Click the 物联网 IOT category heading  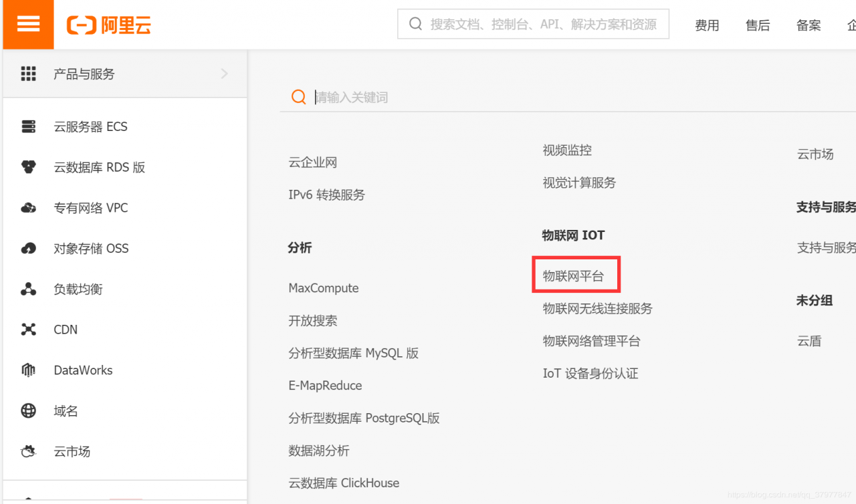[573, 235]
